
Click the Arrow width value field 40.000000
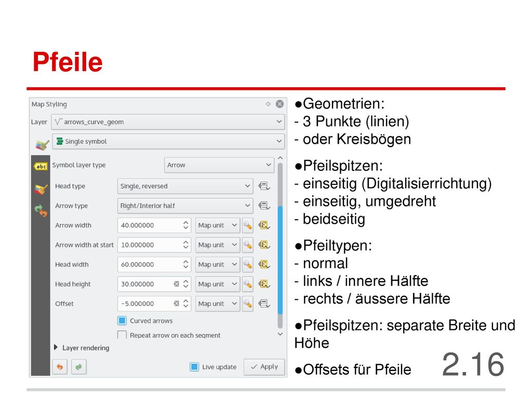[154, 225]
